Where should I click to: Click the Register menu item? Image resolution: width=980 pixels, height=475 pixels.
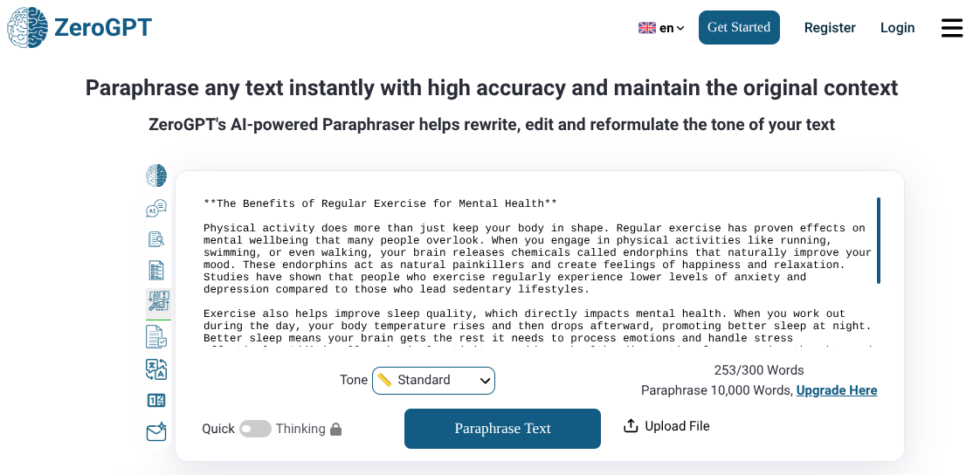[830, 28]
